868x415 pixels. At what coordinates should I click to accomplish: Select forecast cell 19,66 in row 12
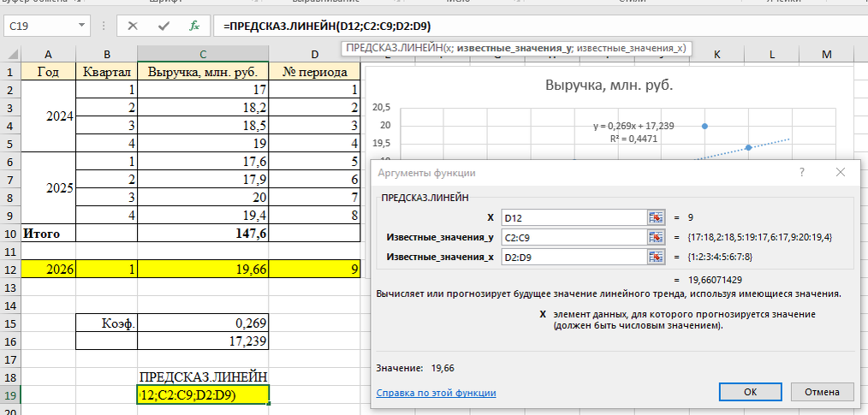point(203,270)
